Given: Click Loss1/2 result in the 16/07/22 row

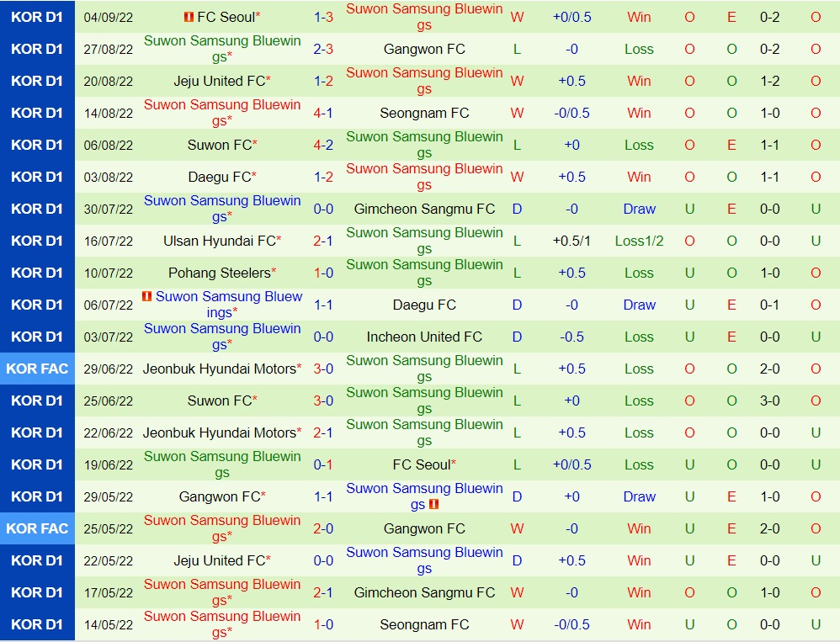Looking at the screenshot, I should click(x=639, y=241).
